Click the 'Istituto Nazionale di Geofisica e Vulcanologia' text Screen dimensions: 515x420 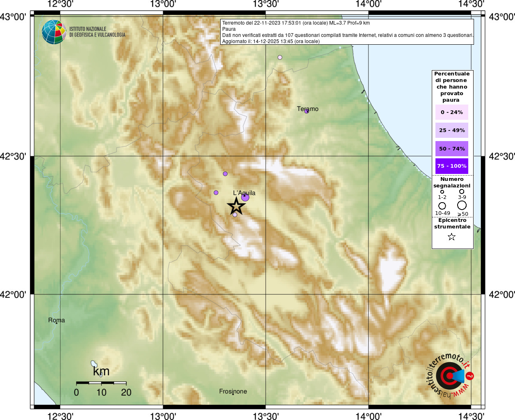pos(97,32)
